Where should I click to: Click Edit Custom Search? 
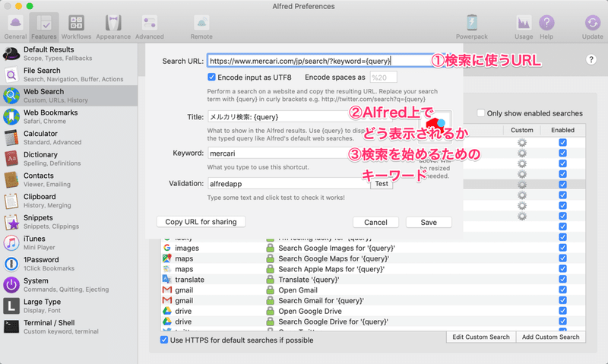click(x=481, y=337)
